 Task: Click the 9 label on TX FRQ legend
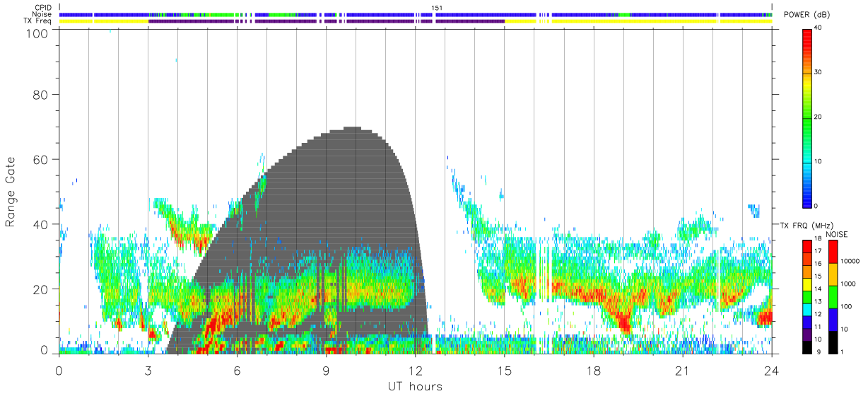pos(817,351)
